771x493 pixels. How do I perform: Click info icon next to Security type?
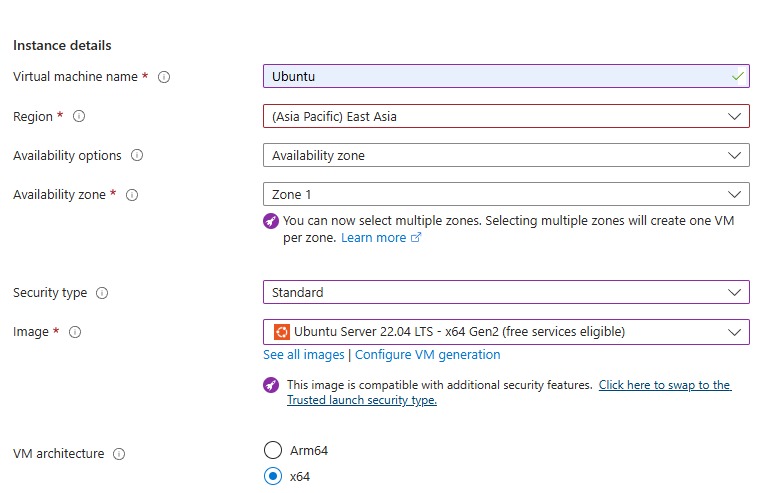pos(102,293)
